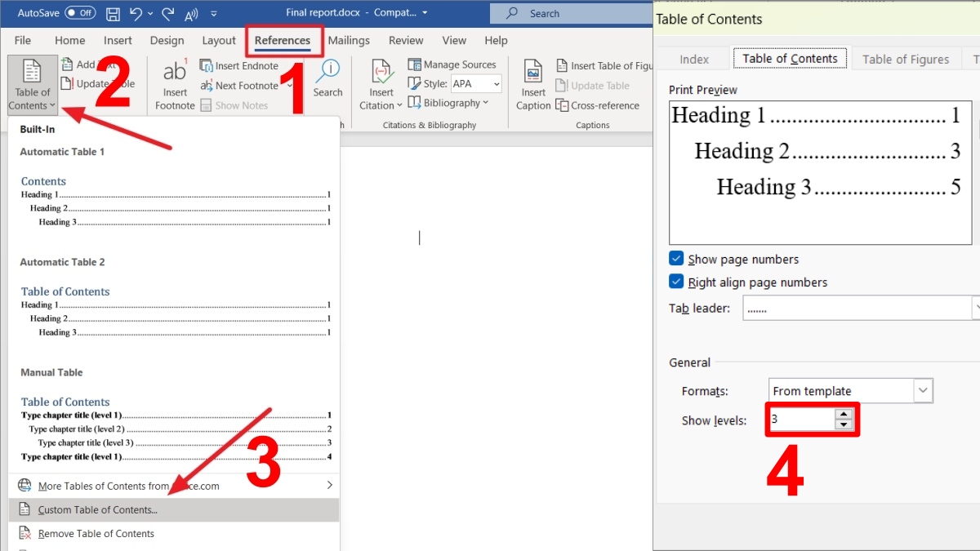Increase Show levels with the up arrow
980x551 pixels.
tap(844, 415)
